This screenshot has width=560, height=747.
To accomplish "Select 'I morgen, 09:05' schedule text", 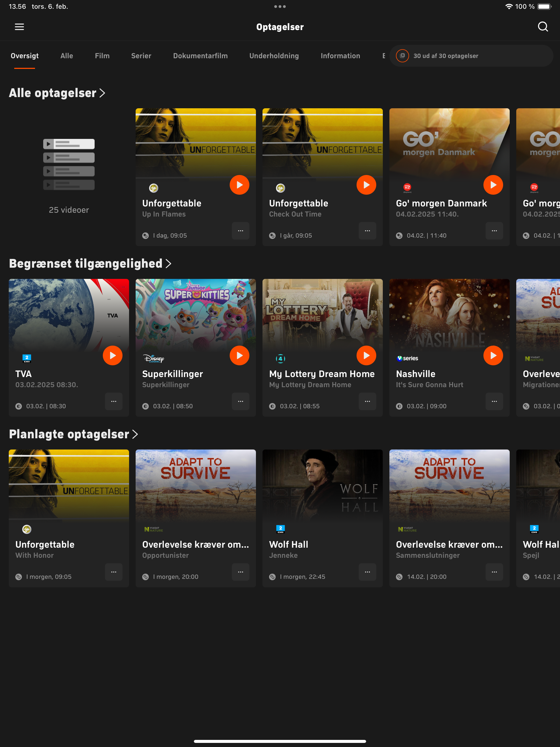I will [49, 577].
